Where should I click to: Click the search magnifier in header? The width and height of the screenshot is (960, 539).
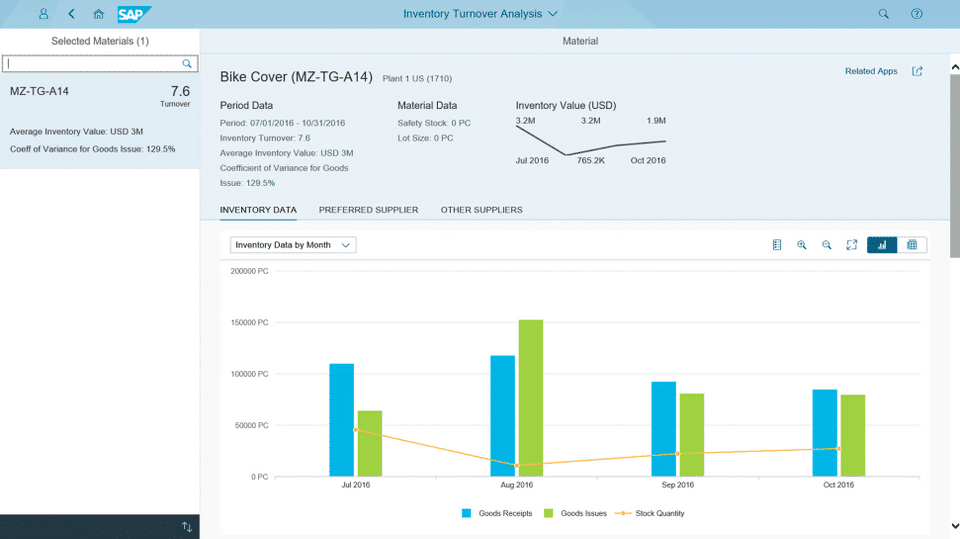883,14
